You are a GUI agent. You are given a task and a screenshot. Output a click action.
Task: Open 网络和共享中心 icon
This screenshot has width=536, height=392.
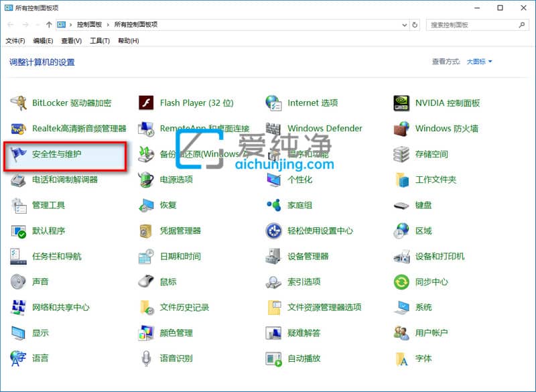(x=19, y=308)
